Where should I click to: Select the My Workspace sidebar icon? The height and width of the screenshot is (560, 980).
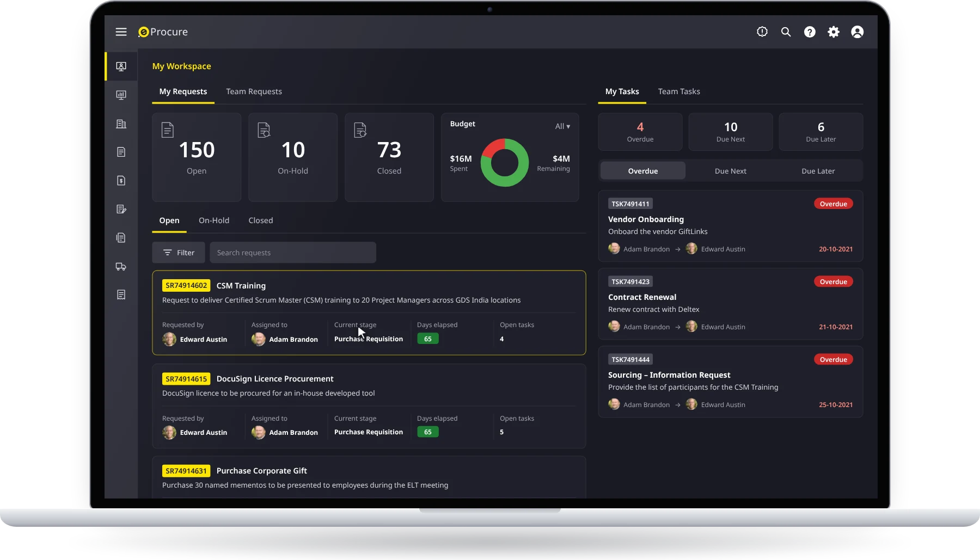pyautogui.click(x=121, y=66)
